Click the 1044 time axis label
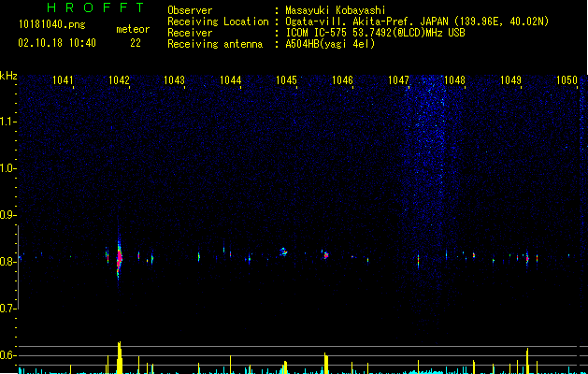588x374 pixels. pos(230,80)
